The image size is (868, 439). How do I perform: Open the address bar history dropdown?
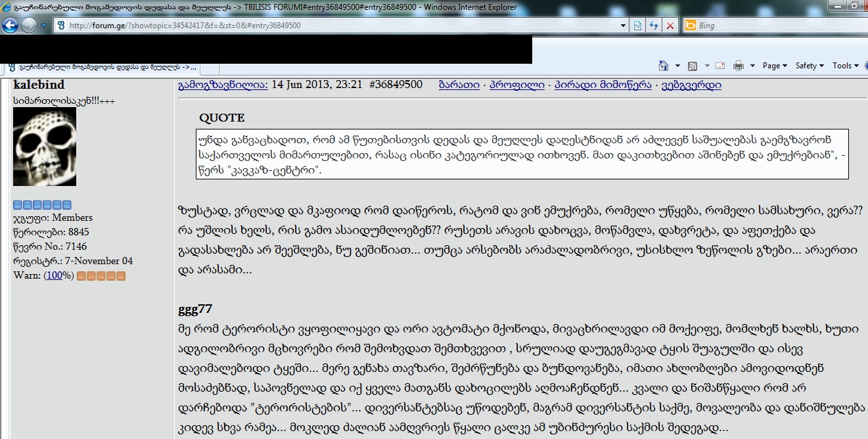click(x=624, y=26)
